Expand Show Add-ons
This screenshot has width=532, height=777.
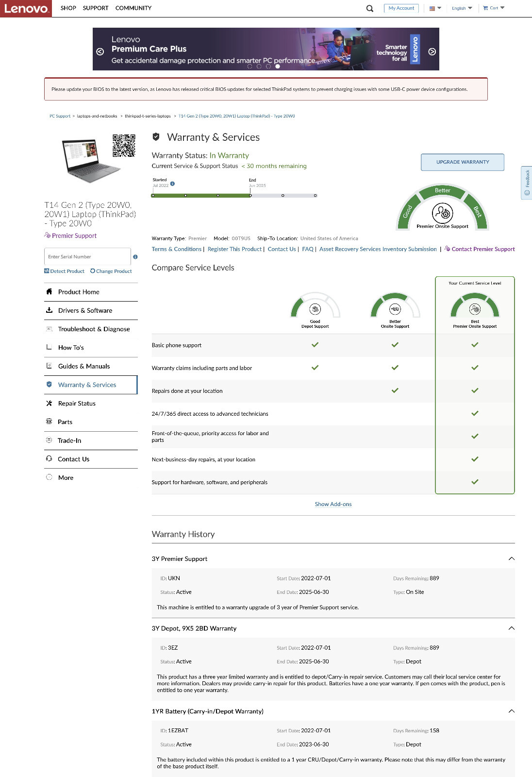333,504
